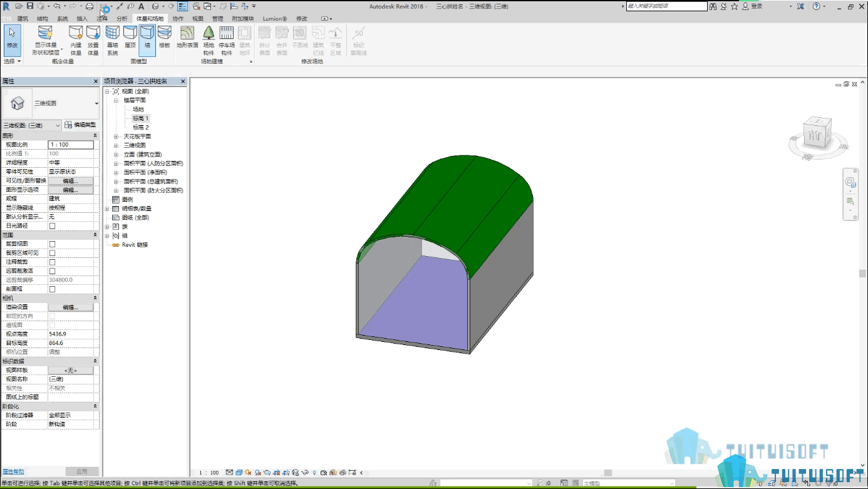Click Print icon in quick access toolbar
This screenshot has width=868, height=489.
[x=90, y=6]
